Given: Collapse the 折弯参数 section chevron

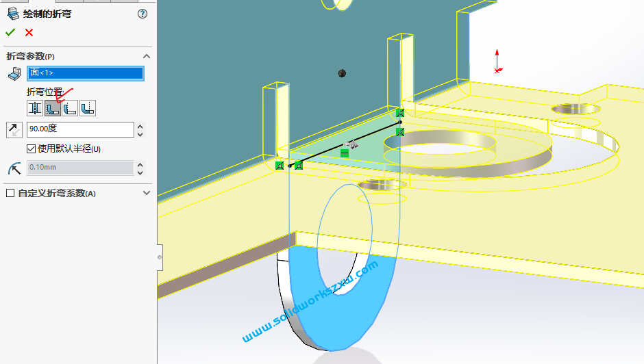Looking at the screenshot, I should (147, 56).
